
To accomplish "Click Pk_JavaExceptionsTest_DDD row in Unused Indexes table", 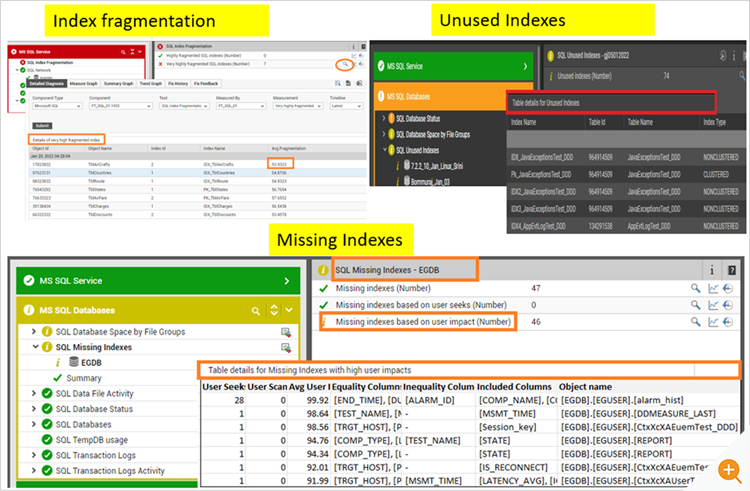I will point(626,175).
